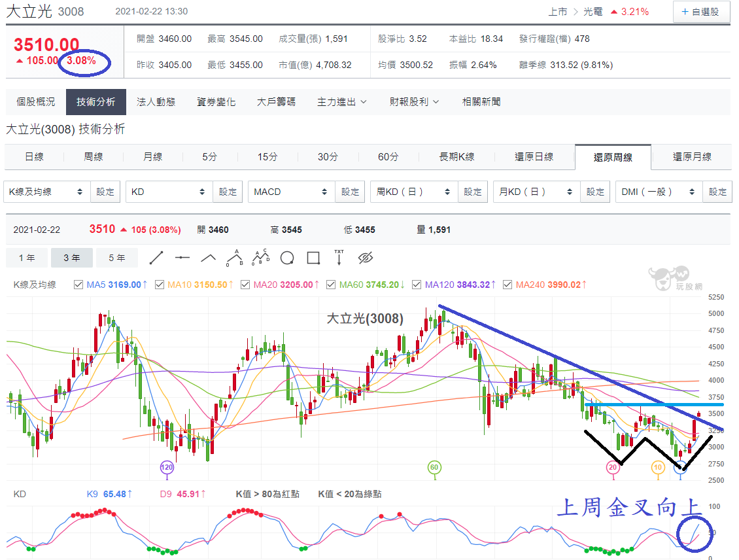Image resolution: width=739 pixels, height=560 pixels.
Task: Click 設定 beside the MACD dropdown
Action: point(350,192)
